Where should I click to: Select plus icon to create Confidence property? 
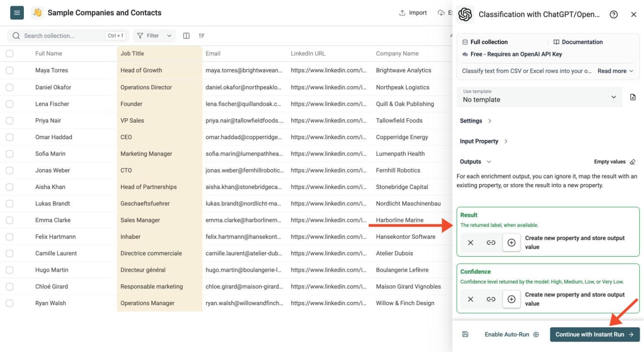click(x=511, y=299)
